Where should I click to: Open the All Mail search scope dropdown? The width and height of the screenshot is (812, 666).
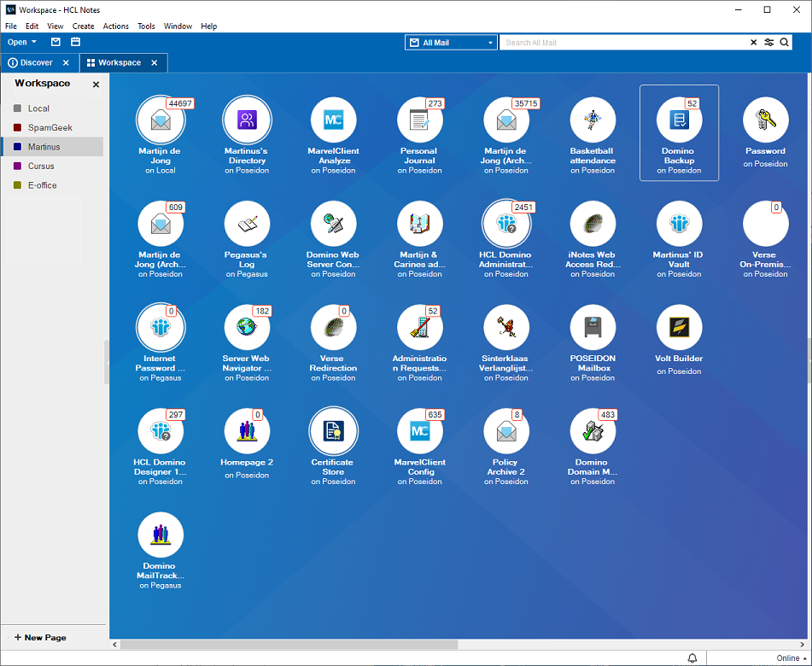(x=451, y=43)
